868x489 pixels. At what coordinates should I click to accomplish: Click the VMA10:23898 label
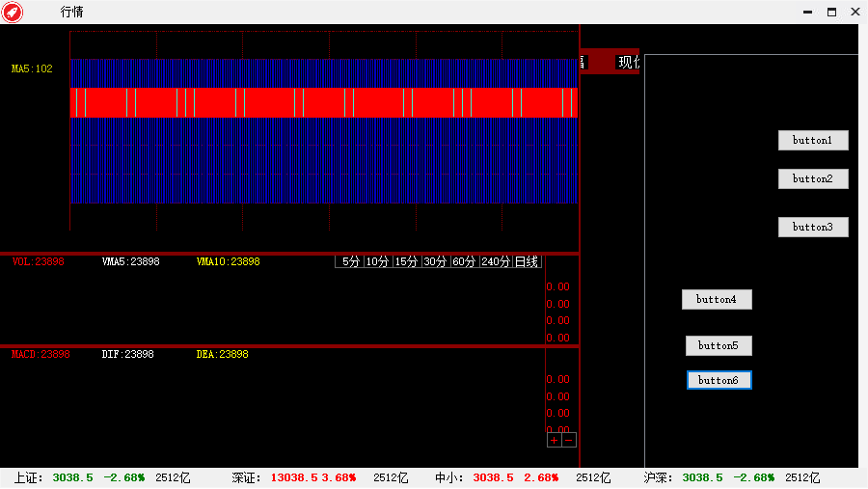tap(228, 261)
